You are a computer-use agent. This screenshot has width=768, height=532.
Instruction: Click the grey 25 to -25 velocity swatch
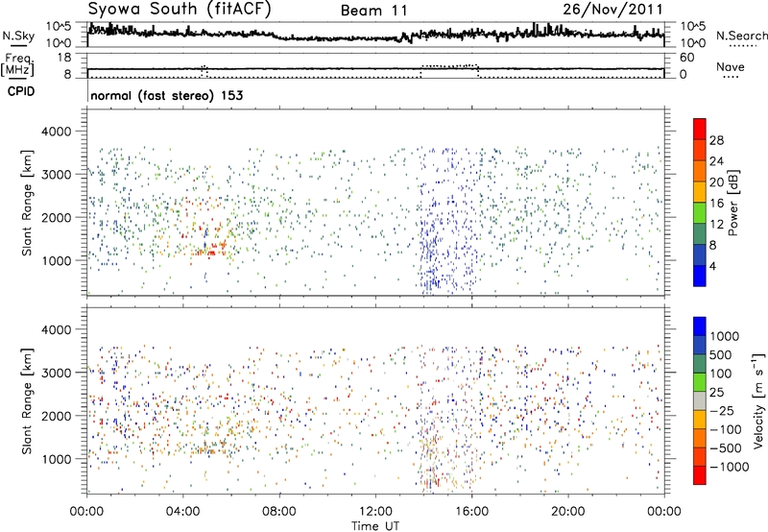tap(700, 400)
